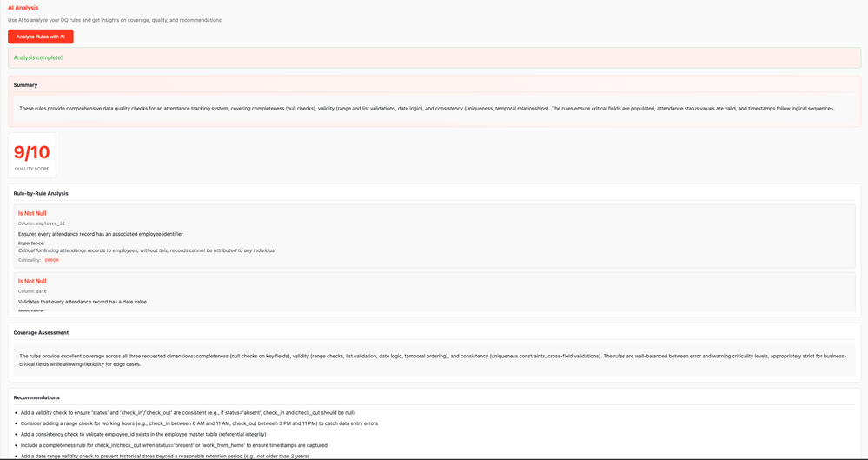
Task: Click the AI Analysis page heading
Action: click(23, 8)
